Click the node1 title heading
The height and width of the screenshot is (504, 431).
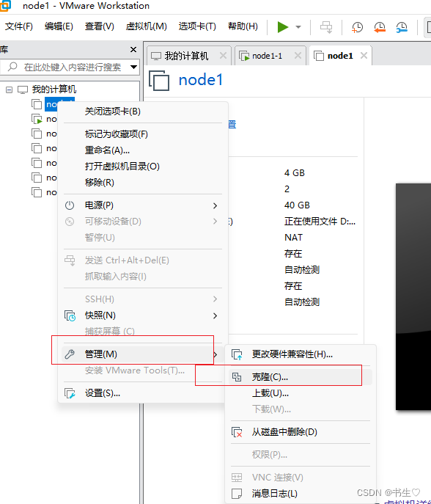(200, 80)
